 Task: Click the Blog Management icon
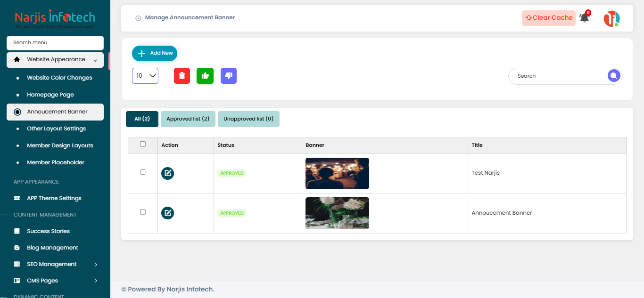tap(17, 248)
